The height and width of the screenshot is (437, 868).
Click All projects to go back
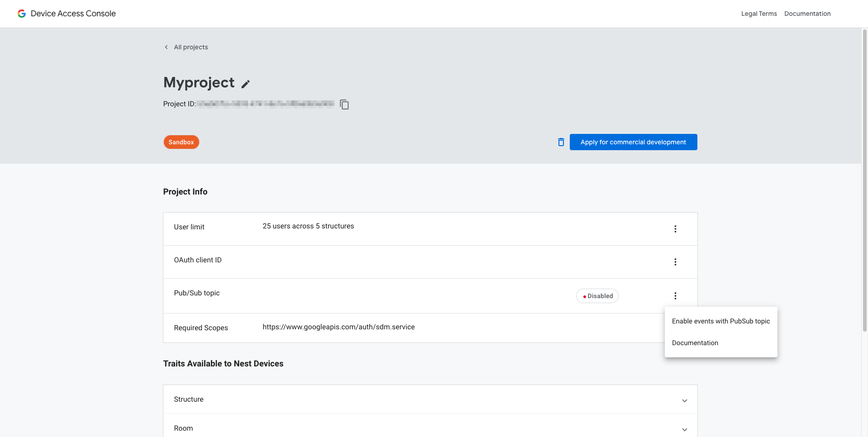(x=191, y=47)
